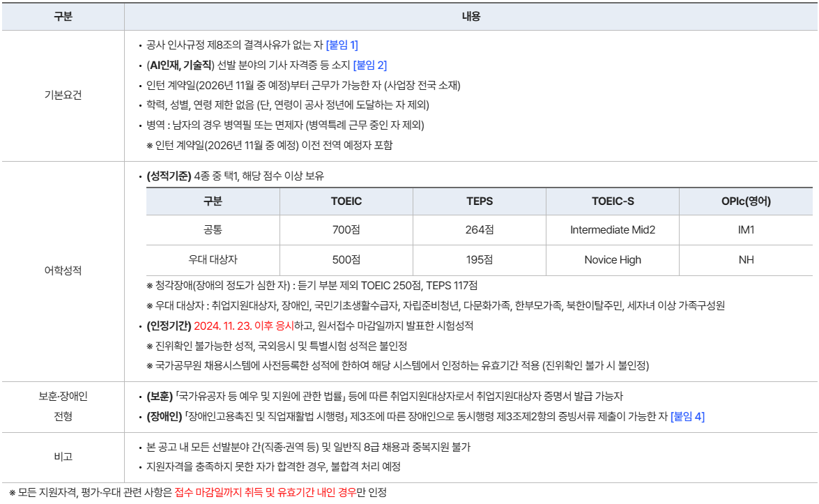Click the 내용 column header

[471, 17]
